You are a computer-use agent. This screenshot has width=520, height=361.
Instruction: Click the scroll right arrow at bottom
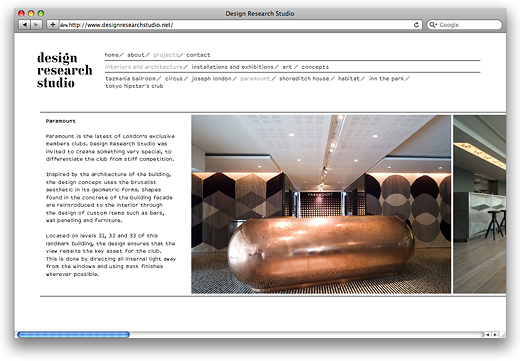pyautogui.click(x=495, y=335)
